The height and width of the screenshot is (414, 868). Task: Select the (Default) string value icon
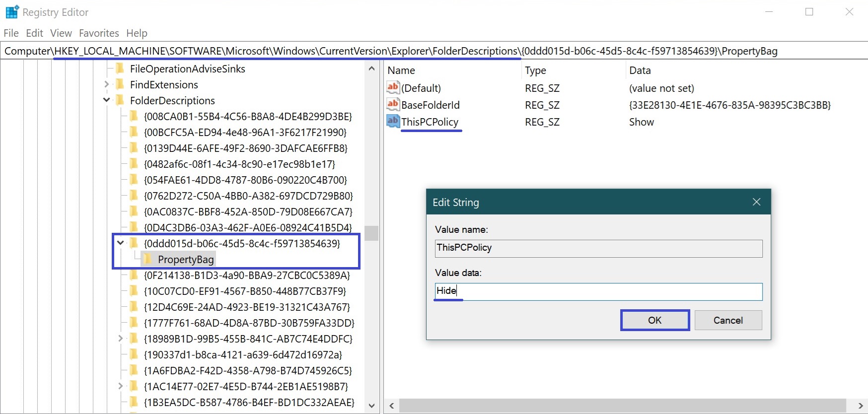click(x=393, y=88)
